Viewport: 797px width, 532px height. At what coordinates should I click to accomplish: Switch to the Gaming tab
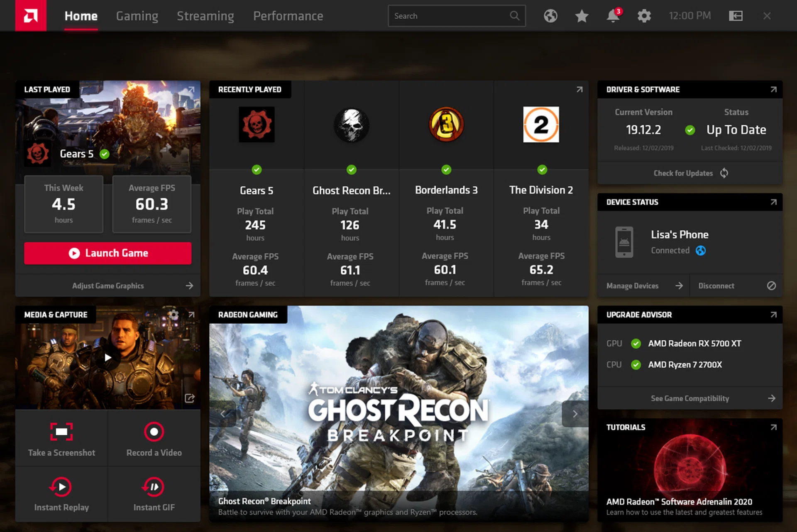[x=137, y=16]
